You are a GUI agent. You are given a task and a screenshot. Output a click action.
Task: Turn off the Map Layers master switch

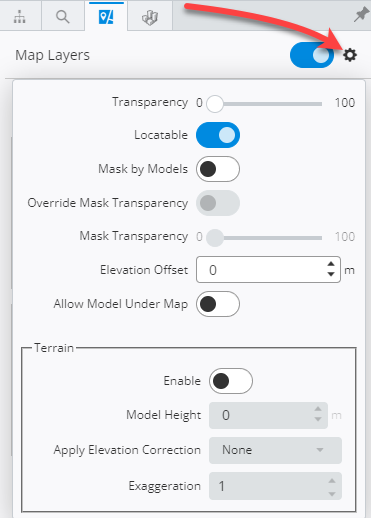(312, 55)
